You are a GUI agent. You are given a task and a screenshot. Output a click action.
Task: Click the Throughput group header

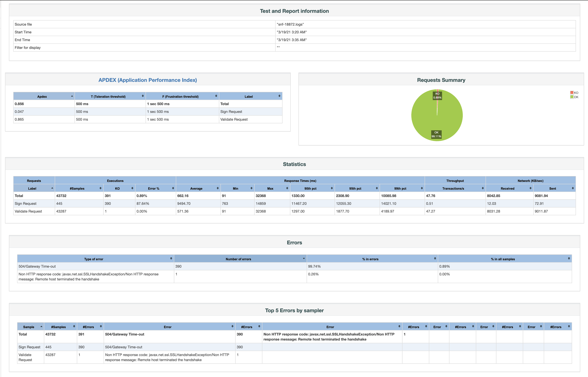click(455, 181)
